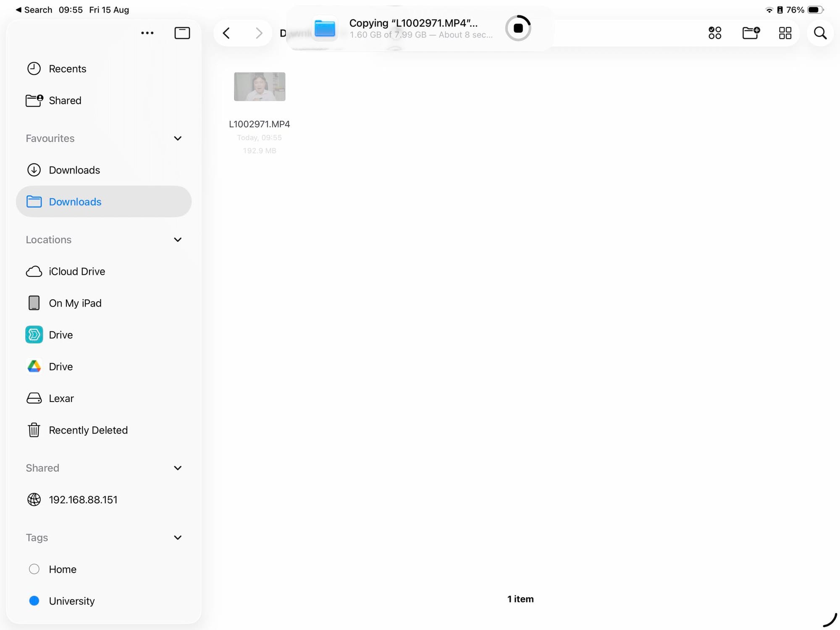
Task: Go back with the left chevron button
Action: 226,33
